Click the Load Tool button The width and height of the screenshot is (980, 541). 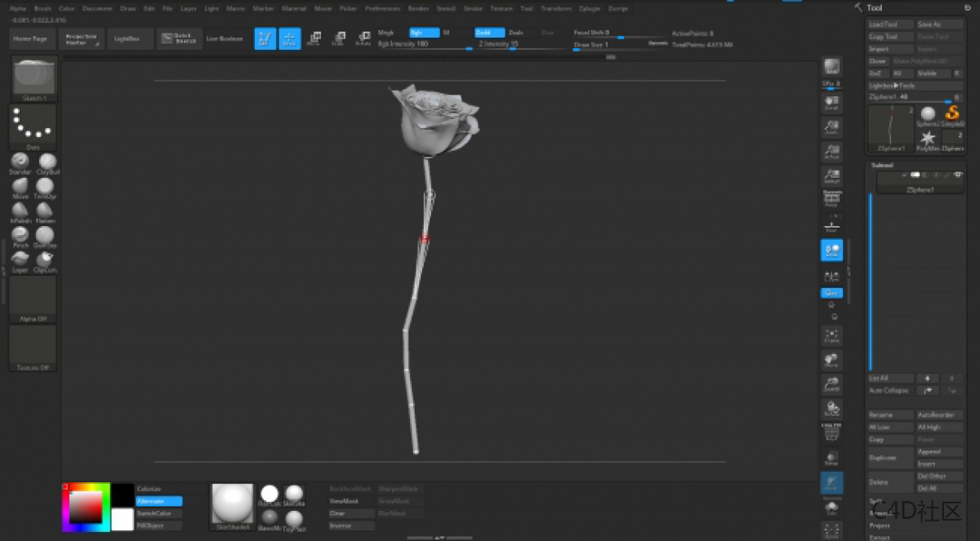point(889,24)
